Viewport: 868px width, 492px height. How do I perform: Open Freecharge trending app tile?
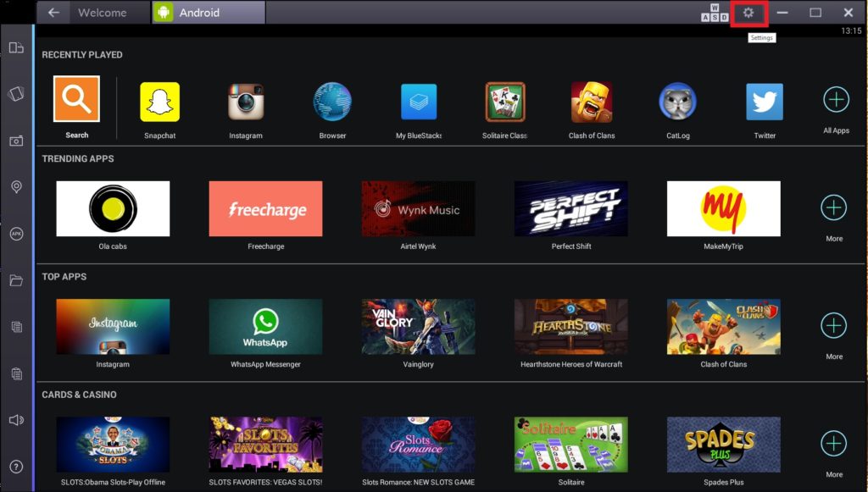[265, 209]
